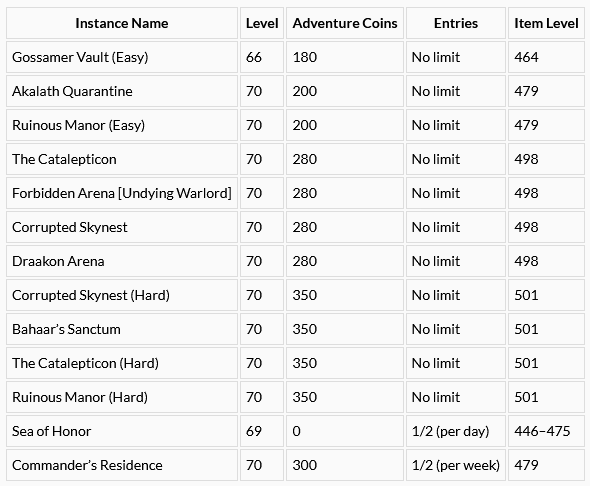This screenshot has width=590, height=486.
Task: Click the Entries column header
Action: click(x=456, y=23)
